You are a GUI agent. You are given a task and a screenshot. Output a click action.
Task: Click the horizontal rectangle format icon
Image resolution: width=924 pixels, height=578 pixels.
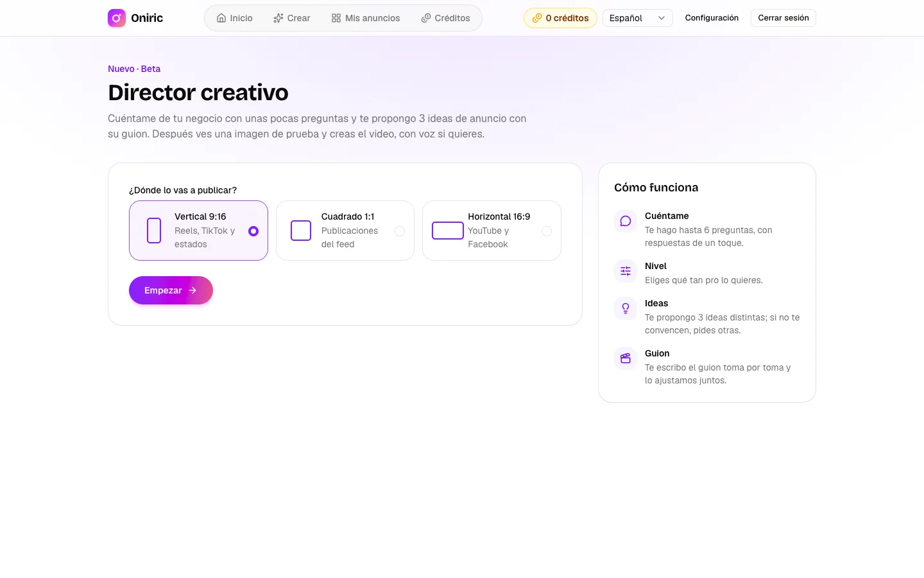[x=448, y=231]
